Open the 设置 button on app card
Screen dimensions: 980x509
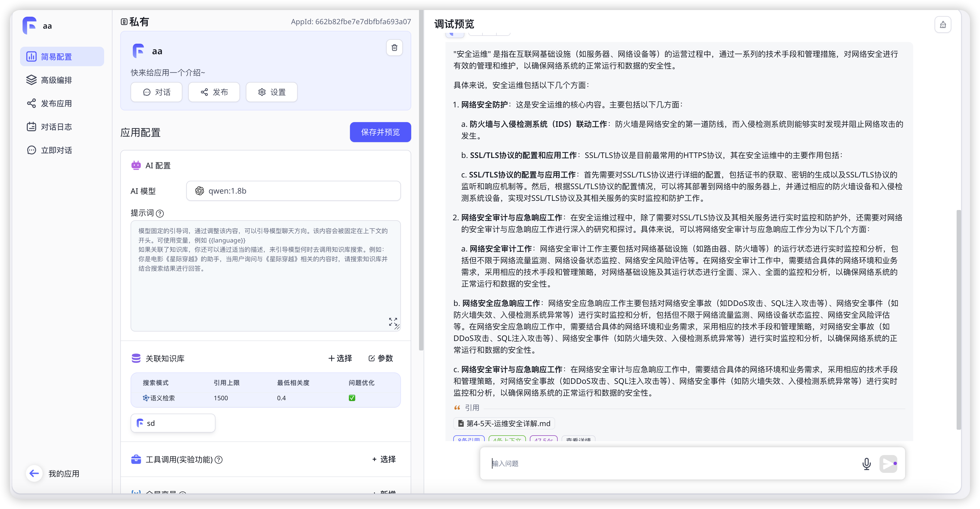(x=272, y=92)
